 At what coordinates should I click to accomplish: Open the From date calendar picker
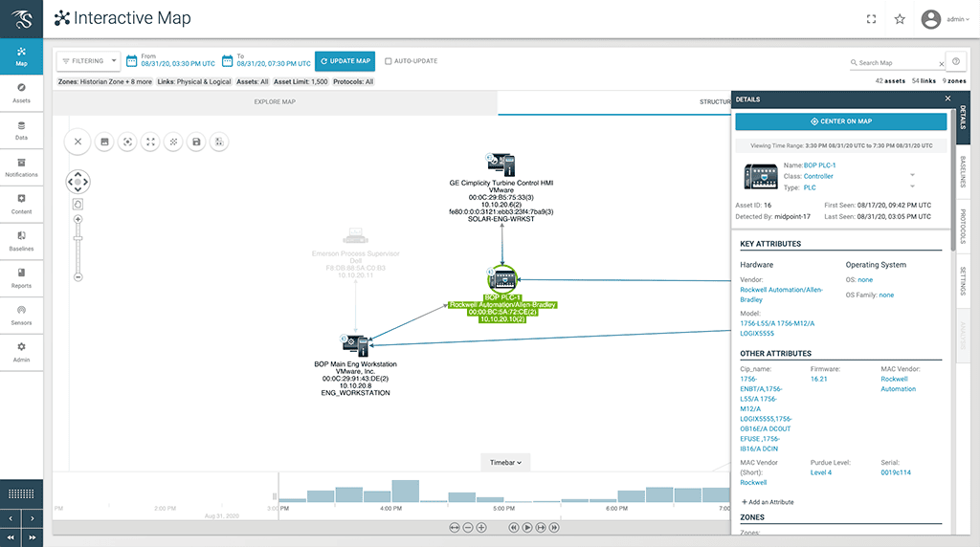click(x=132, y=60)
